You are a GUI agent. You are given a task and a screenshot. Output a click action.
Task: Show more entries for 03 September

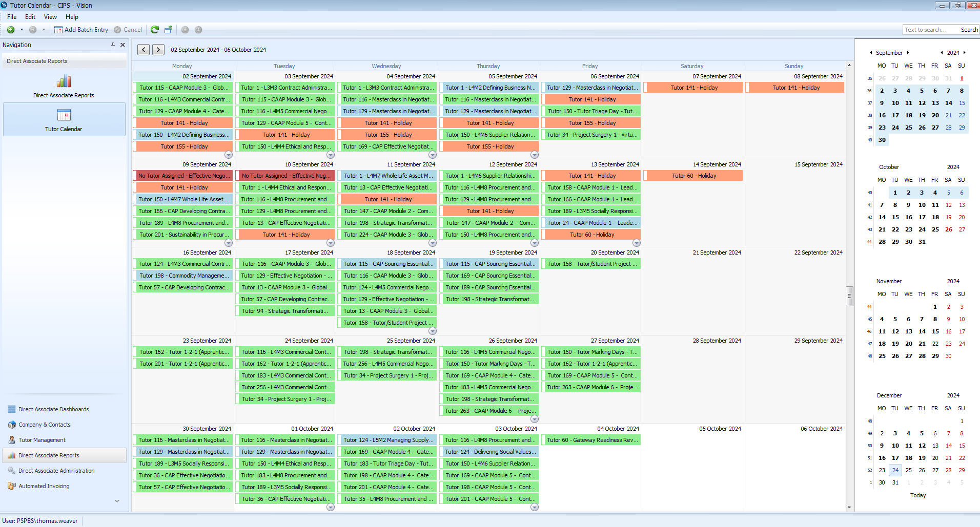point(331,155)
